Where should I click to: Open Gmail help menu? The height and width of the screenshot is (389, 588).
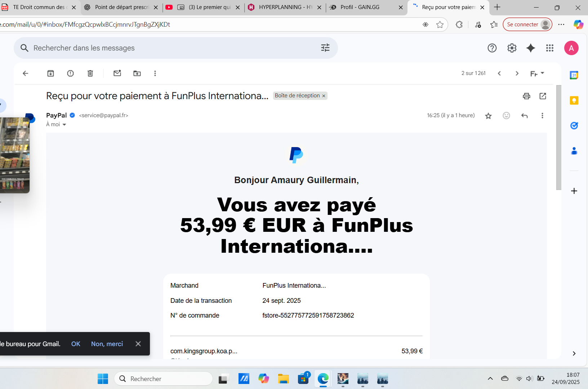[492, 48]
